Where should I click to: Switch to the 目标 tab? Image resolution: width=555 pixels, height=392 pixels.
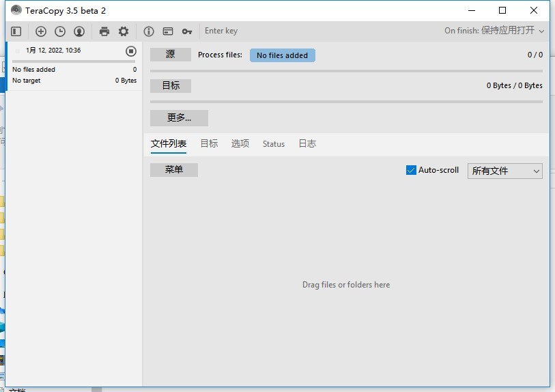pyautogui.click(x=209, y=144)
